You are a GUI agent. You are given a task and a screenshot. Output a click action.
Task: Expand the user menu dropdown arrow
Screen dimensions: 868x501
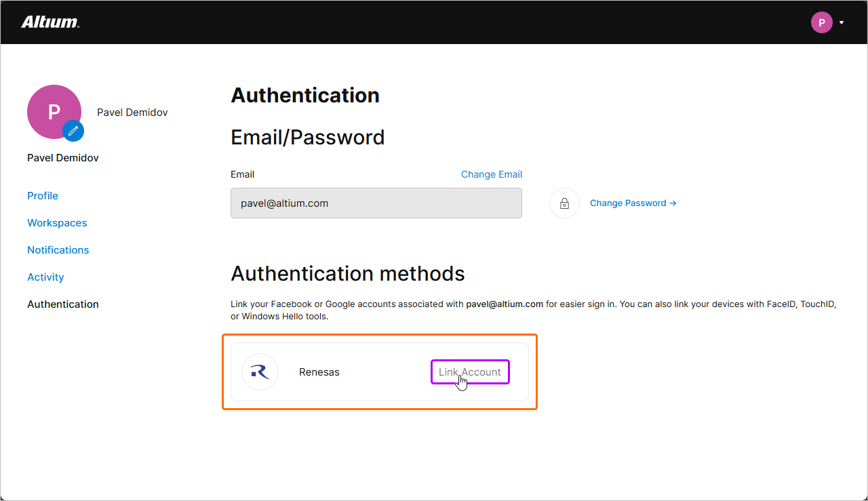click(x=842, y=22)
